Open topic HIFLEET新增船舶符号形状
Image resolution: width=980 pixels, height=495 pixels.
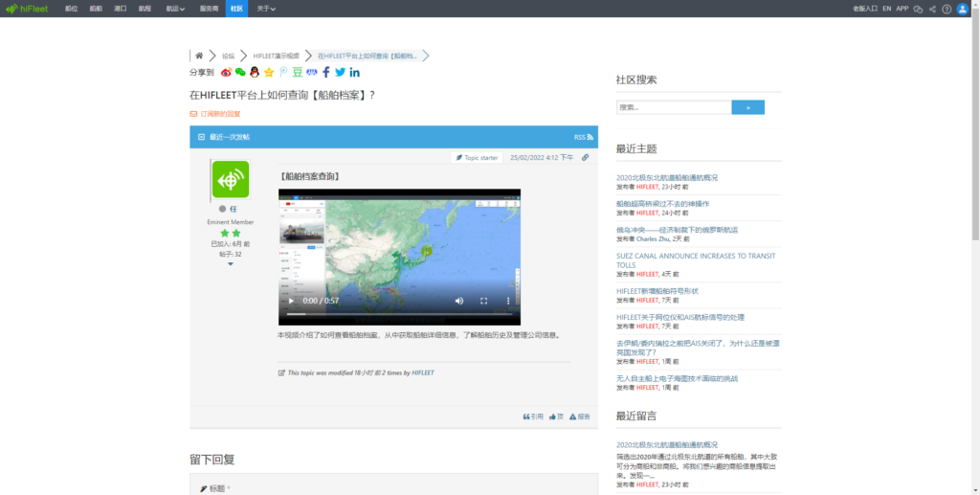coord(657,291)
